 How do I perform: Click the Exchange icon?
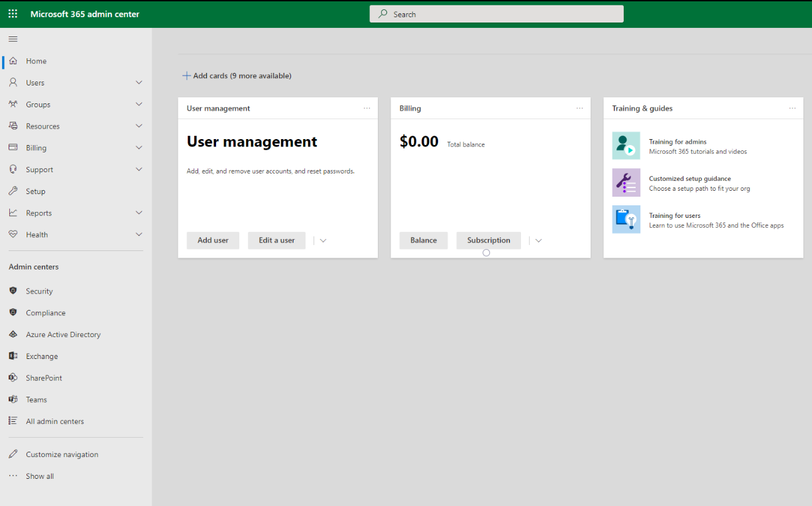(13, 356)
